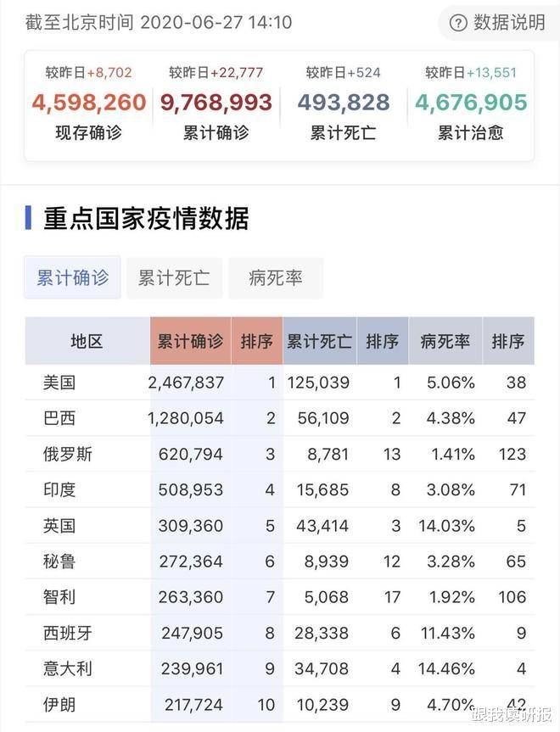Image resolution: width=560 pixels, height=732 pixels.
Task: Switch to the 累计死亡 tab
Action: (174, 278)
